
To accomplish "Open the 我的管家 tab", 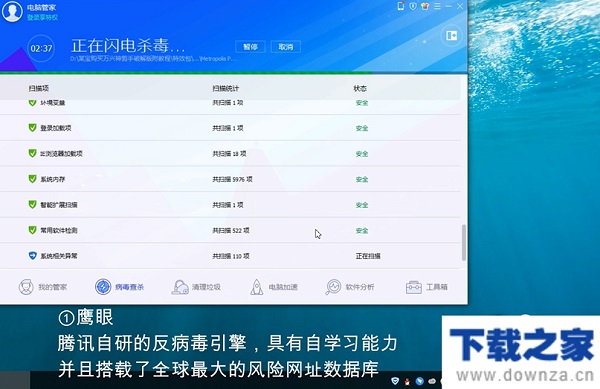I will (x=43, y=287).
